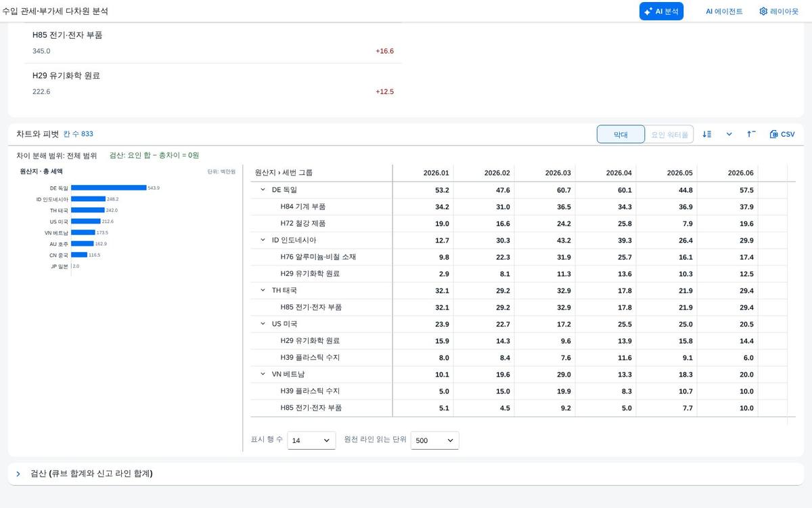The width and height of the screenshot is (812, 508).
Task: Click 검산: 요인 합 − 총차이 = 0원 text
Action: (154, 155)
